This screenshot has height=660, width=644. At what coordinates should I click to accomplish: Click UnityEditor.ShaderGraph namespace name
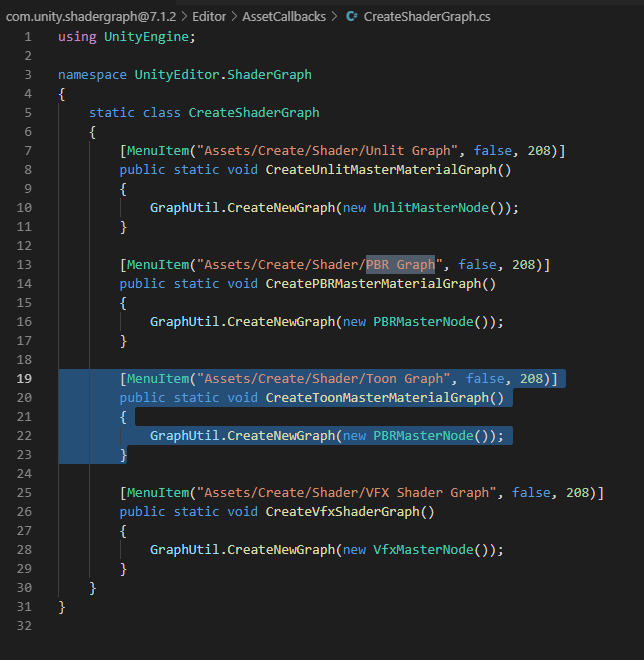point(223,75)
